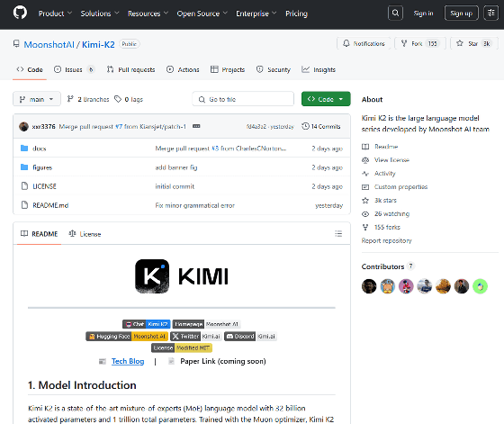Screen dimensions: 504x424
Task: Click the Readme link in About
Action: (x=380, y=147)
